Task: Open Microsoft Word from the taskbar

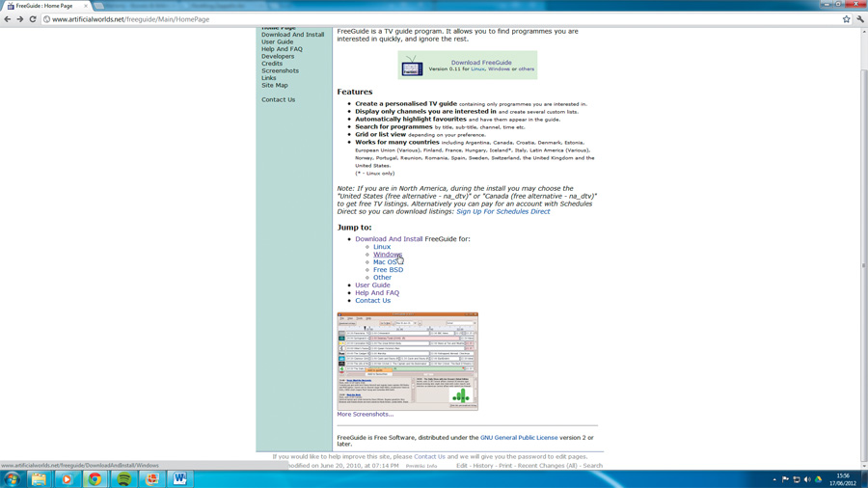Action: tap(180, 479)
